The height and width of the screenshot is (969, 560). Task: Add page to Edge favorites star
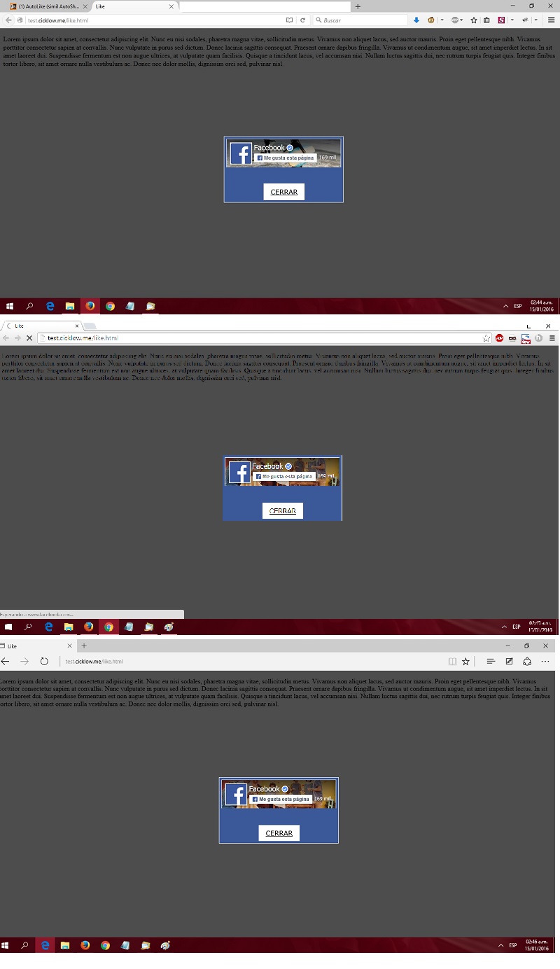[465, 661]
